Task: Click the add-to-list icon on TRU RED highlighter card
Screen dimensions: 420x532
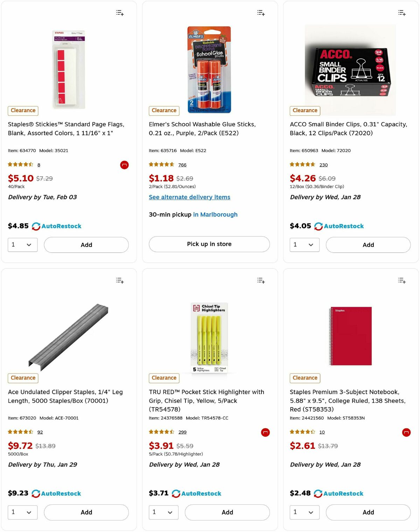Action: pyautogui.click(x=261, y=280)
